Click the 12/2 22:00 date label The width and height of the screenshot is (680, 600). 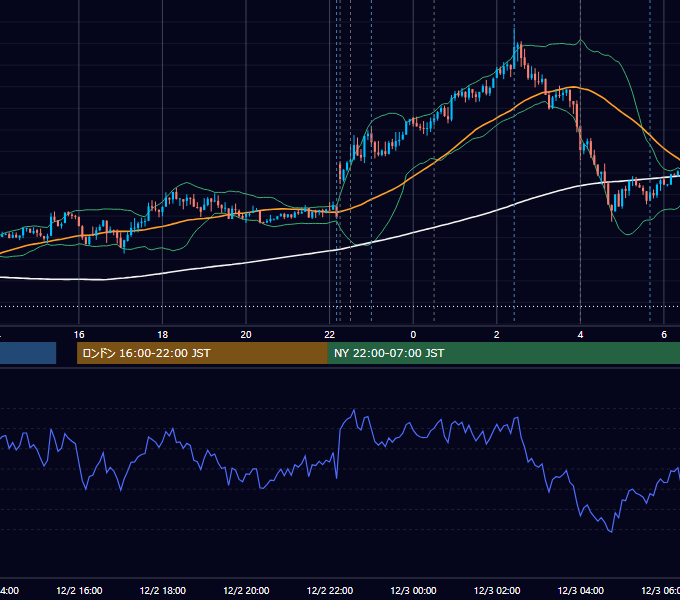click(330, 590)
